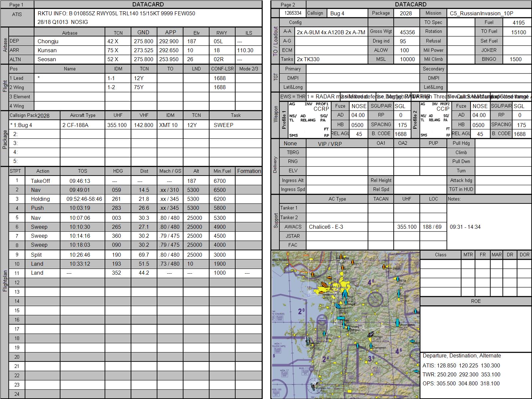The width and height of the screenshot is (532, 399).
Task: Click the Profile 1 CCRP weapon diagram
Action: coord(309,120)
